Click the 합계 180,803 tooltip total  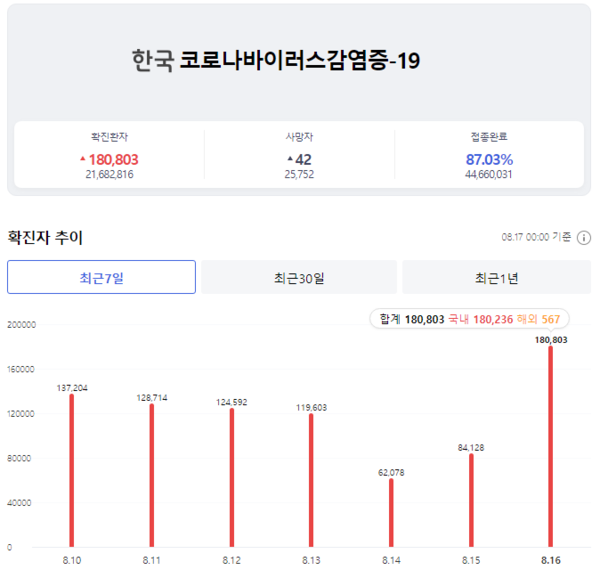(x=412, y=319)
